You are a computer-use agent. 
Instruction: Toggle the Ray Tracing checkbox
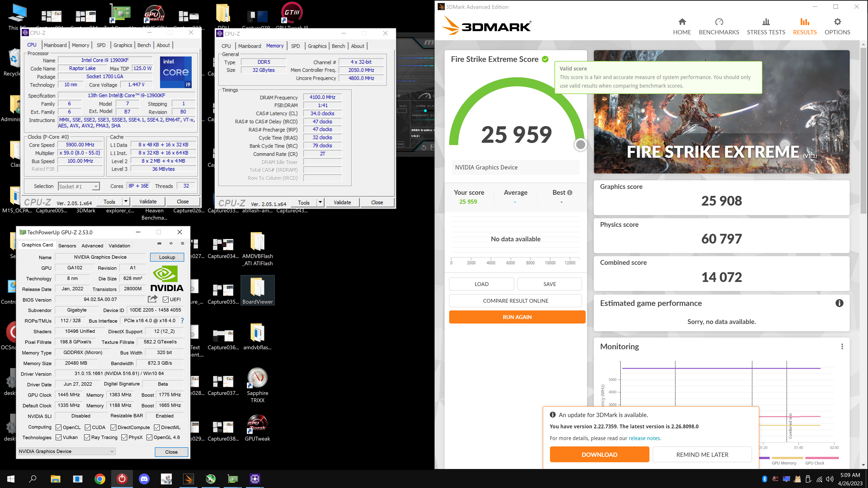coord(87,437)
